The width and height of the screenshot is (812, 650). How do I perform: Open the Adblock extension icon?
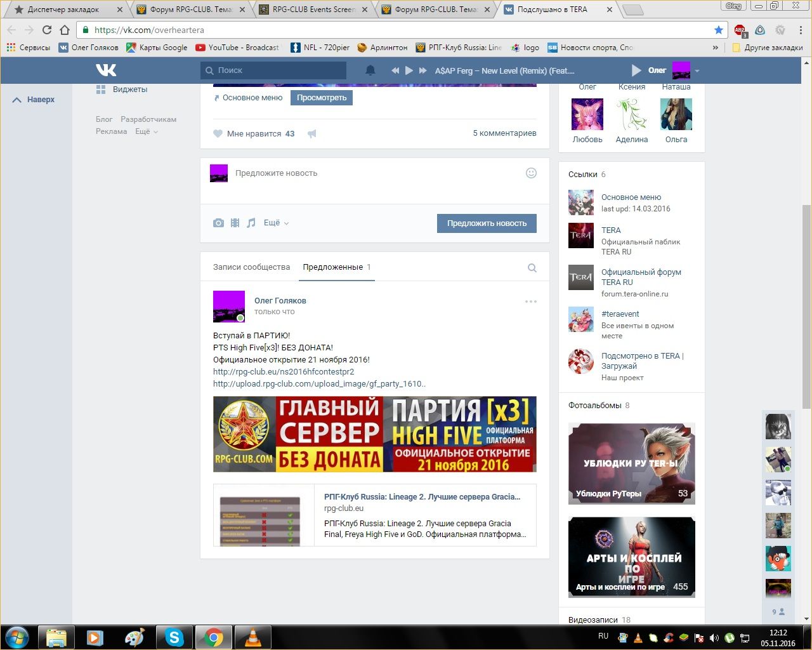click(x=740, y=30)
